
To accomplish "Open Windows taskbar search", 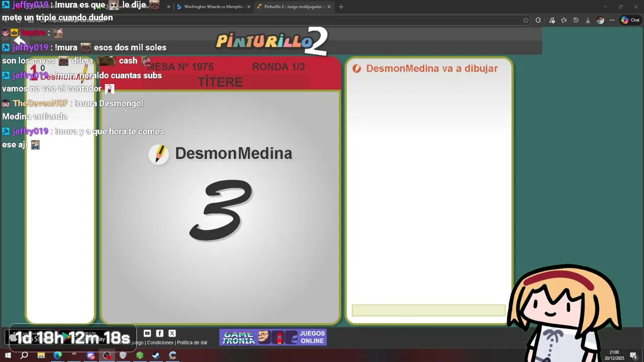I will (24, 355).
